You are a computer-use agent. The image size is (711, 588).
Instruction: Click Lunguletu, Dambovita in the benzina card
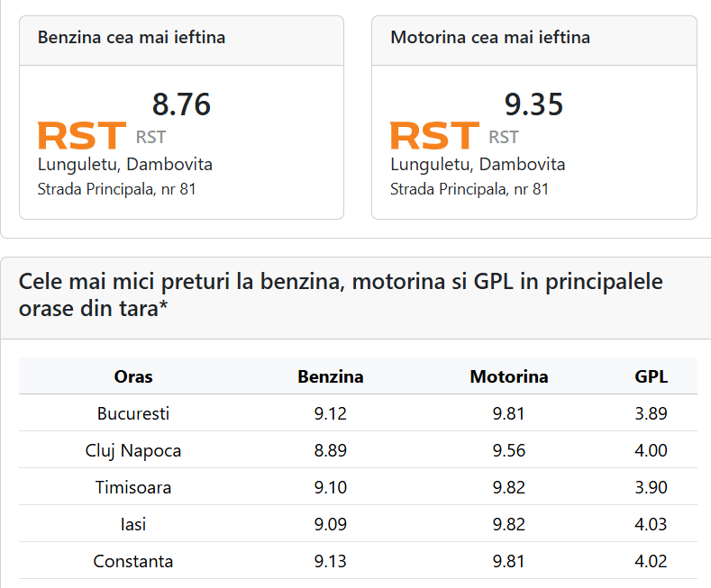click(125, 165)
